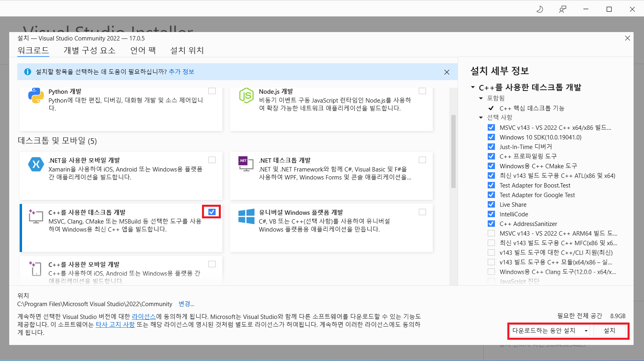This screenshot has height=361, width=644.
Task: Click 변경... to change install location
Action: 186,304
